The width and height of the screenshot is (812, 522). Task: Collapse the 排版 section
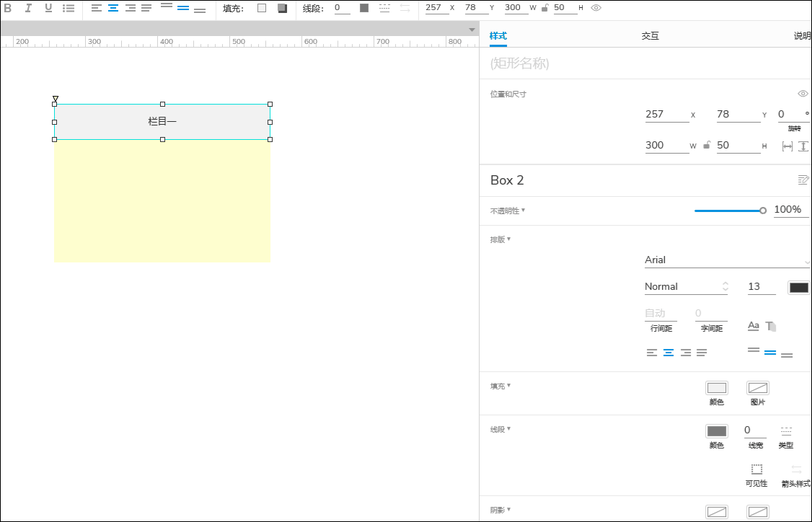[500, 240]
